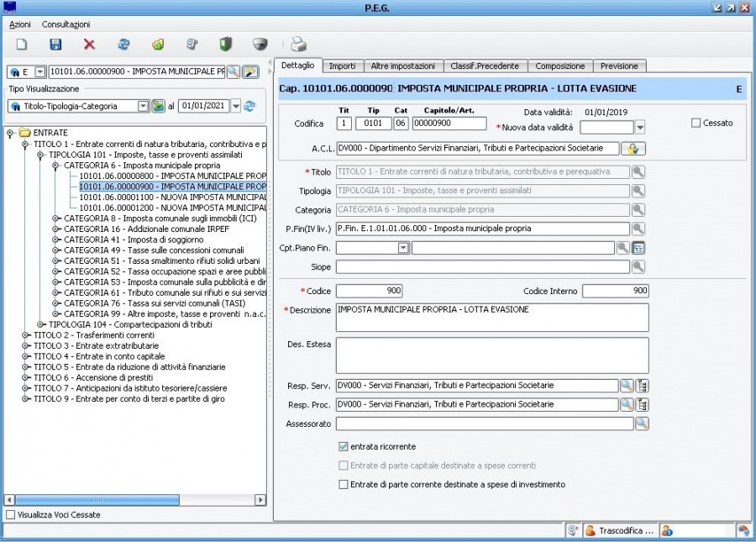This screenshot has height=542, width=756.
Task: Open the Consultazioni menu
Action: coord(66,24)
